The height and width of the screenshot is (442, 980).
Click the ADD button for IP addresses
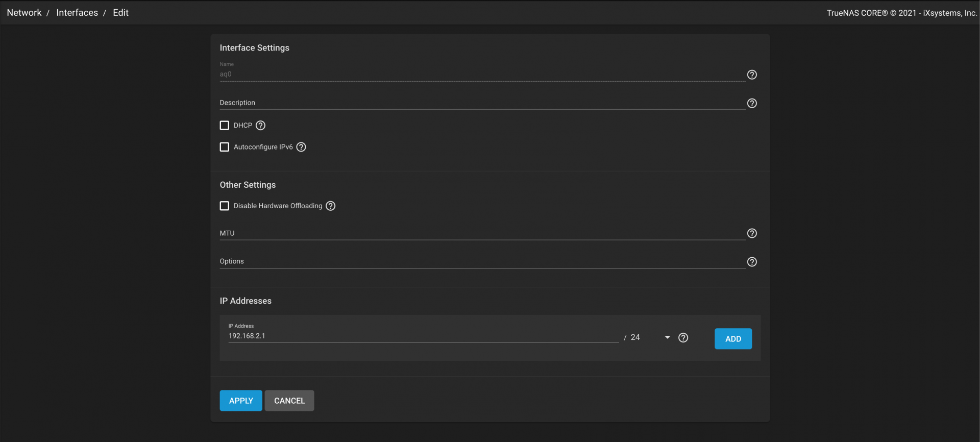coord(733,339)
